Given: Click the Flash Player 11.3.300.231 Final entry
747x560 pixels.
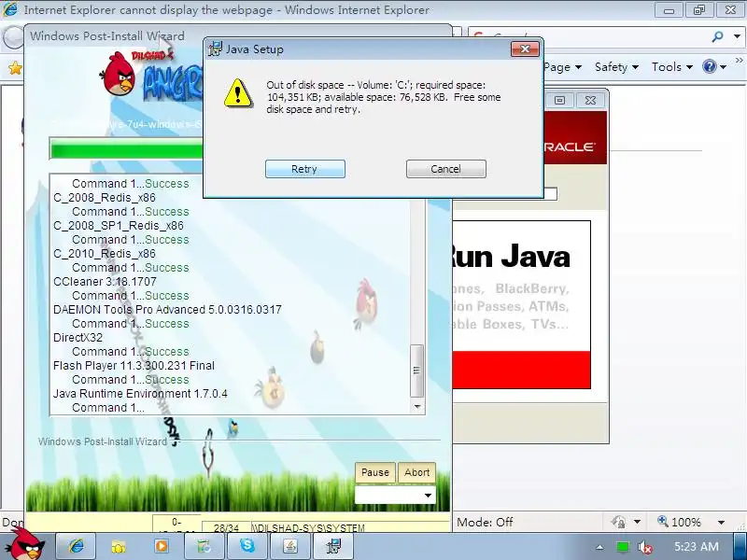Looking at the screenshot, I should pos(134,366).
